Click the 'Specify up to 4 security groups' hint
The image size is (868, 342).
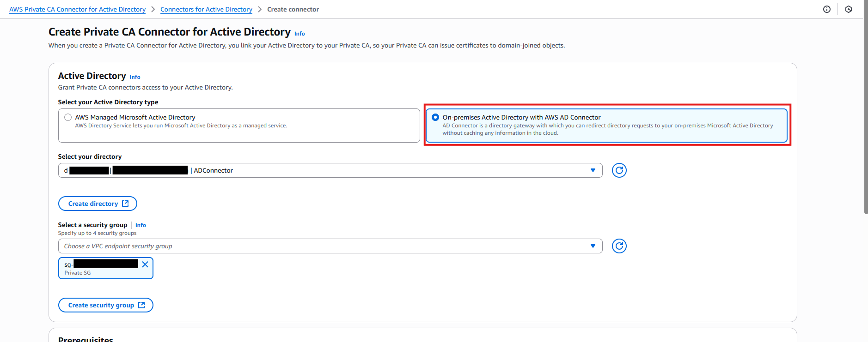point(97,233)
